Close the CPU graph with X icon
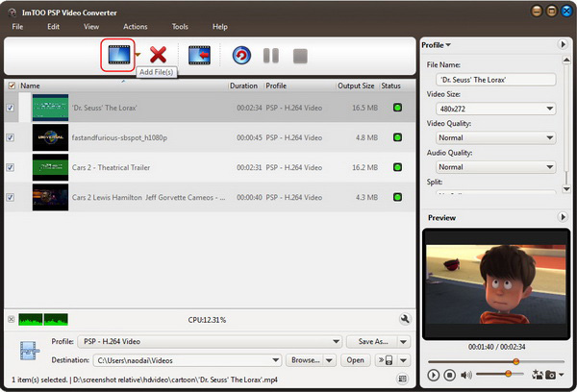 [x=11, y=319]
